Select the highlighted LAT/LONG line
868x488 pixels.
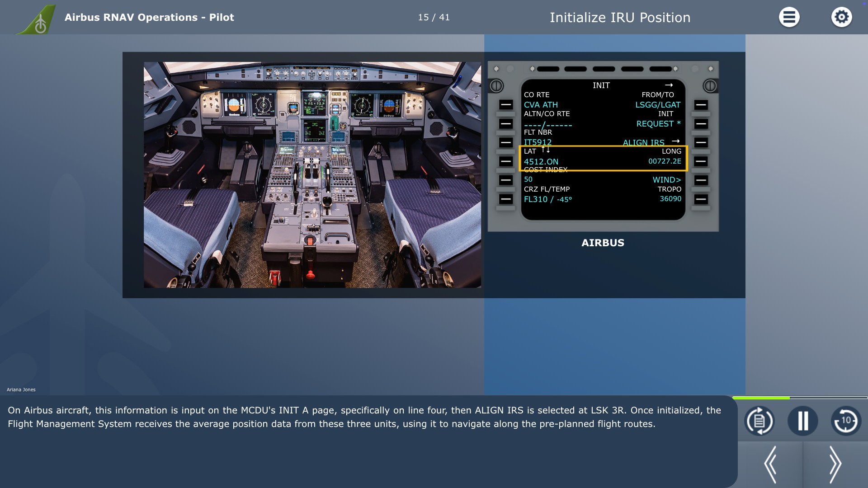603,158
